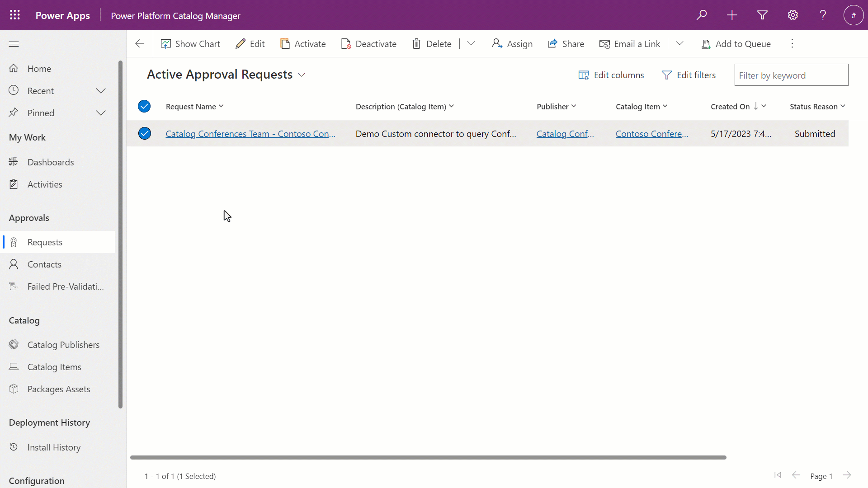Create a new record with the plus icon
The image size is (868, 488).
click(732, 15)
